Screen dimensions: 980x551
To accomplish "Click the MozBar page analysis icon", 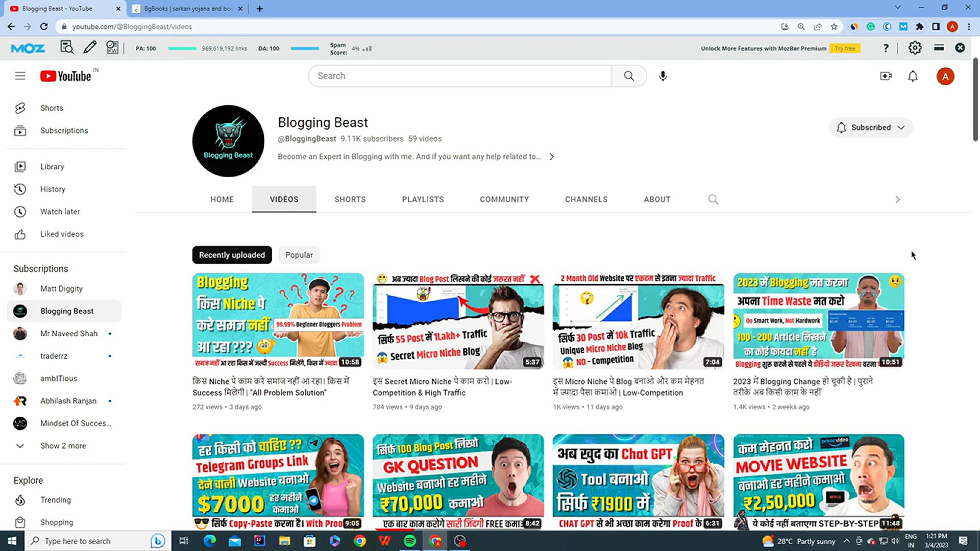I will 67,48.
